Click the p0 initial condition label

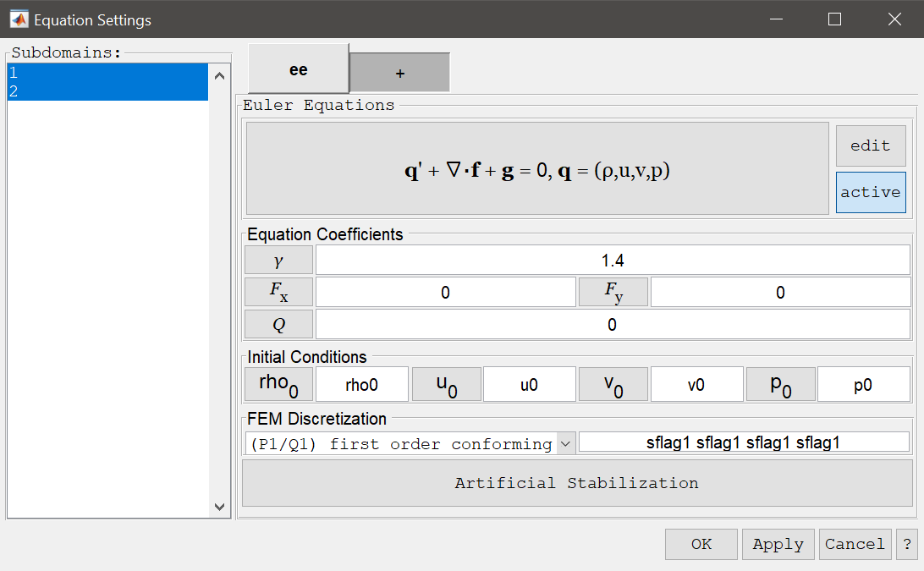(781, 384)
